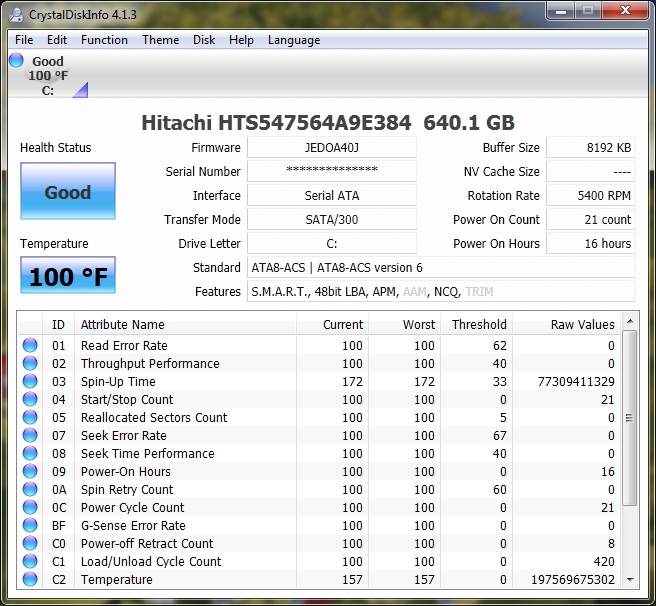This screenshot has width=656, height=606.
Task: Click status orb for Temperature attribute row
Action: pyautogui.click(x=30, y=579)
